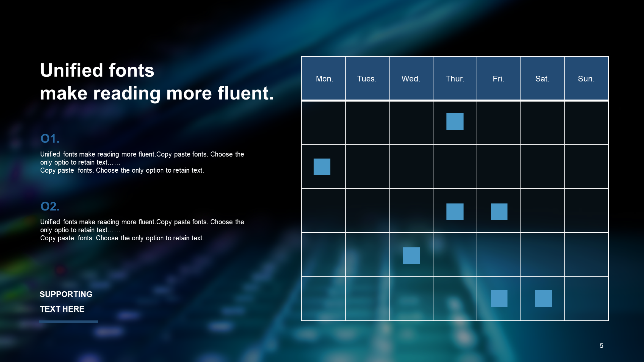The height and width of the screenshot is (362, 644).
Task: Click the 'make reading more fluent.' title line
Action: pos(157,93)
